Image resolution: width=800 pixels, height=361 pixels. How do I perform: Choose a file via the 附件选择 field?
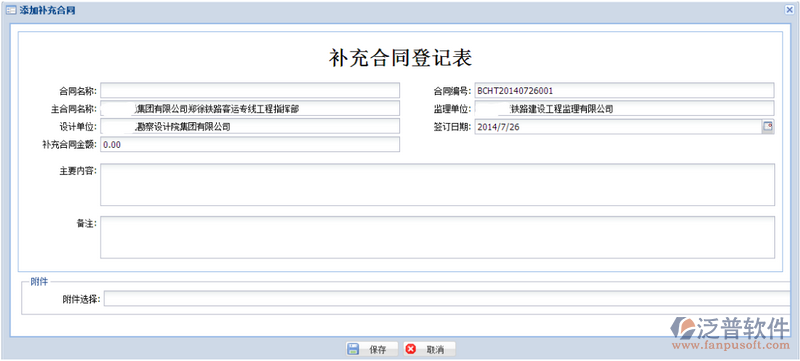[447, 299]
